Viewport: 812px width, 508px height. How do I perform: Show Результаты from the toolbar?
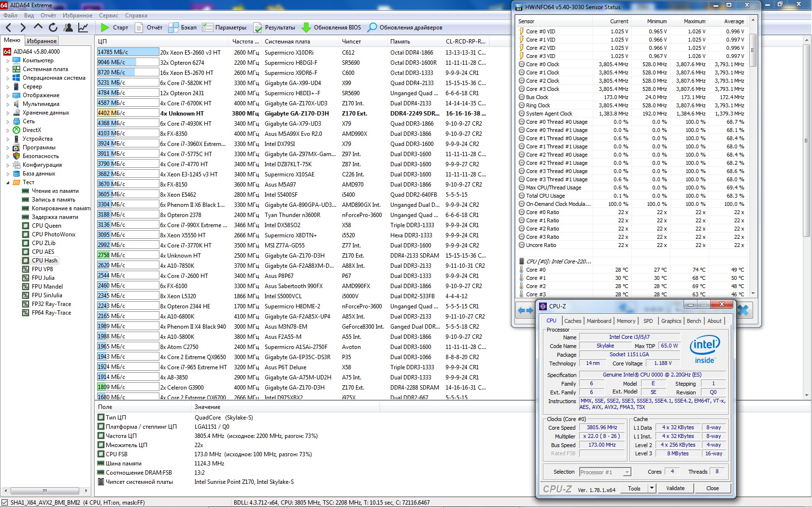pos(274,28)
